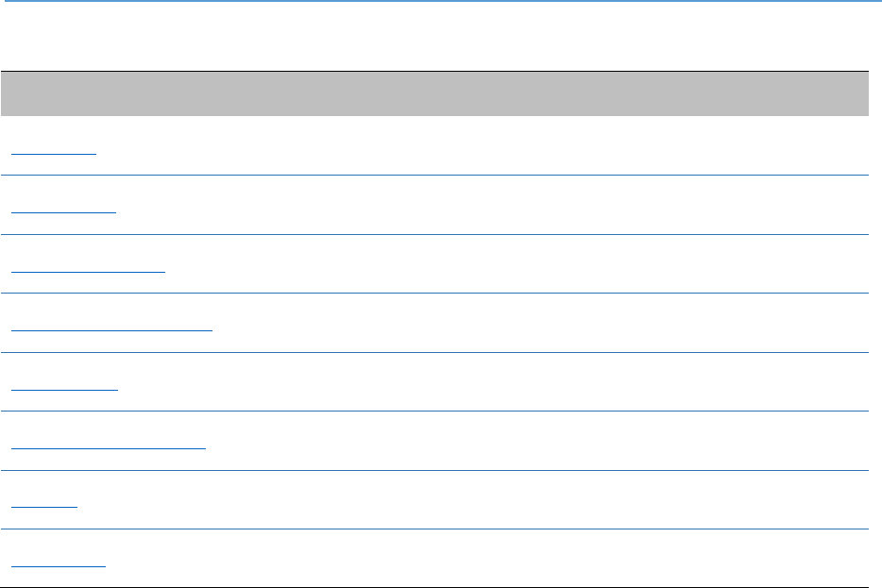Open the fifth row's underlined link
Screen dimensions: 882x588
click(66, 385)
